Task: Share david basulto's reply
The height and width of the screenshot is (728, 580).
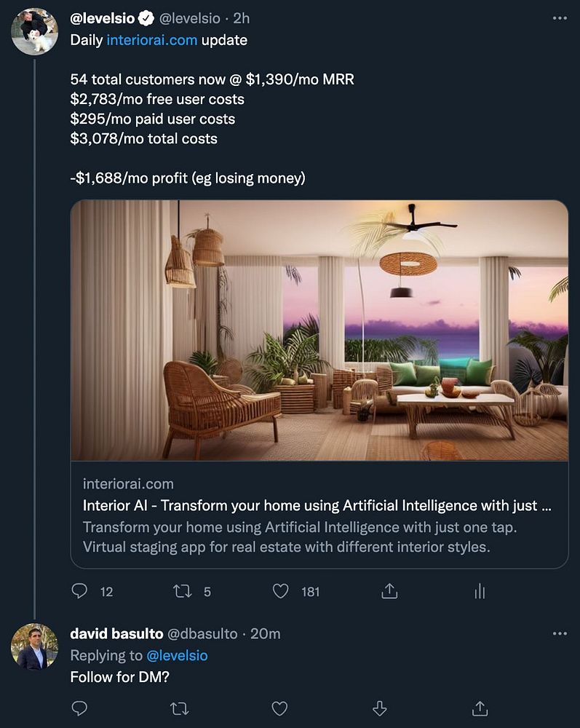Action: click(480, 708)
